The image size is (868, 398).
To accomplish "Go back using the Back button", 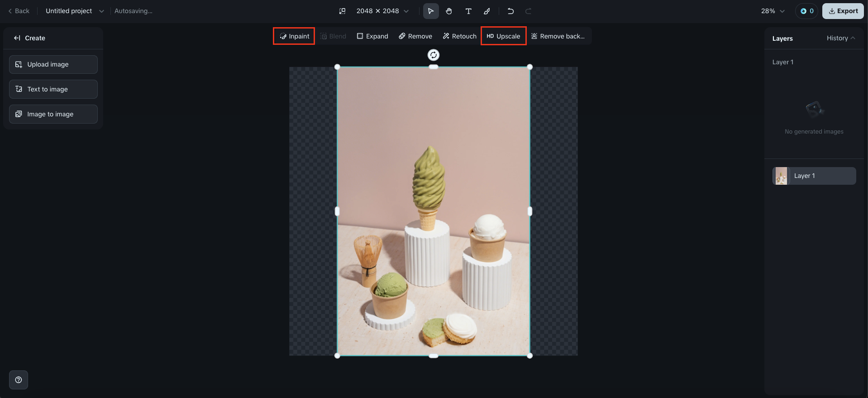I will click(19, 11).
